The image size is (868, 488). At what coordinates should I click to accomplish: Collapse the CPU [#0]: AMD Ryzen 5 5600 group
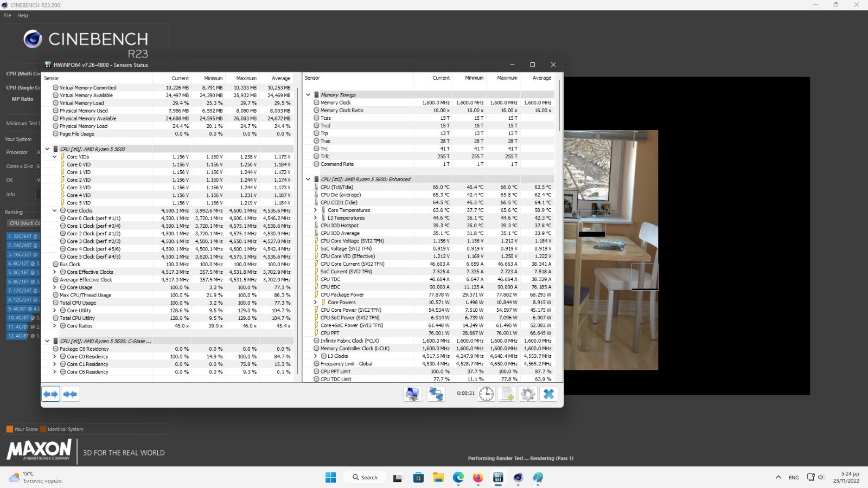[x=47, y=149]
